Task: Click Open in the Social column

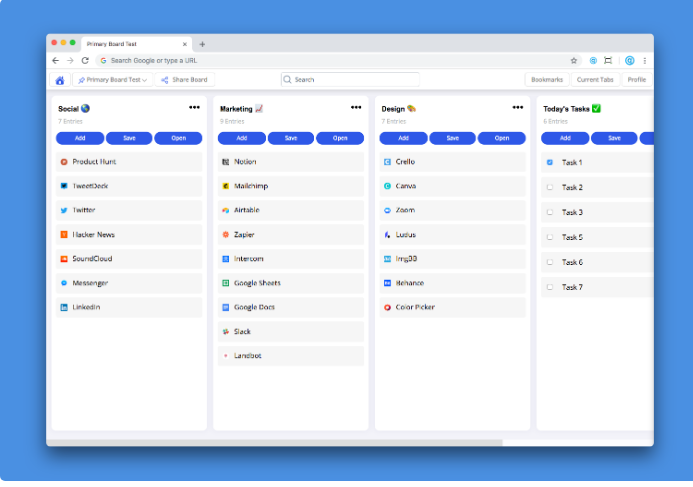Action: click(179, 138)
